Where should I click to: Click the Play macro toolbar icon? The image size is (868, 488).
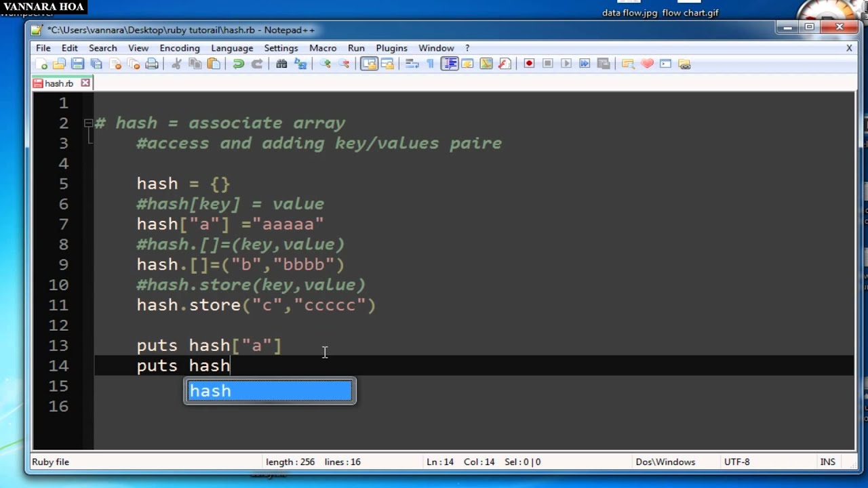(x=566, y=64)
